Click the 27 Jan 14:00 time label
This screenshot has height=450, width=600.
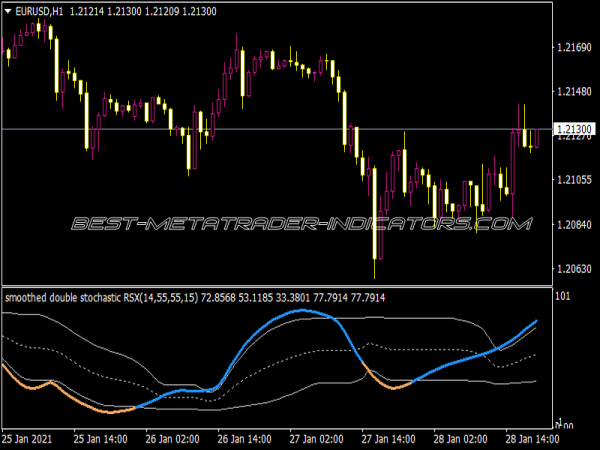(388, 439)
